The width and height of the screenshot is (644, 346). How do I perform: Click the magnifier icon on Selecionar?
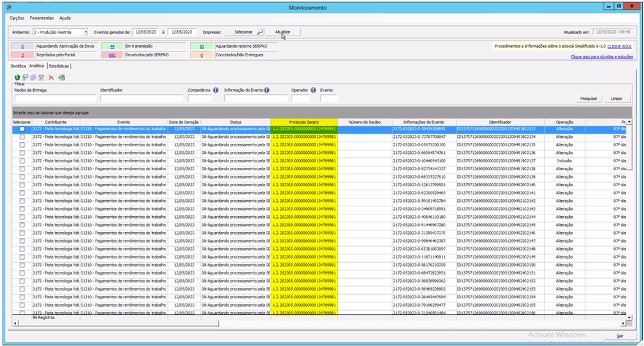click(x=260, y=32)
